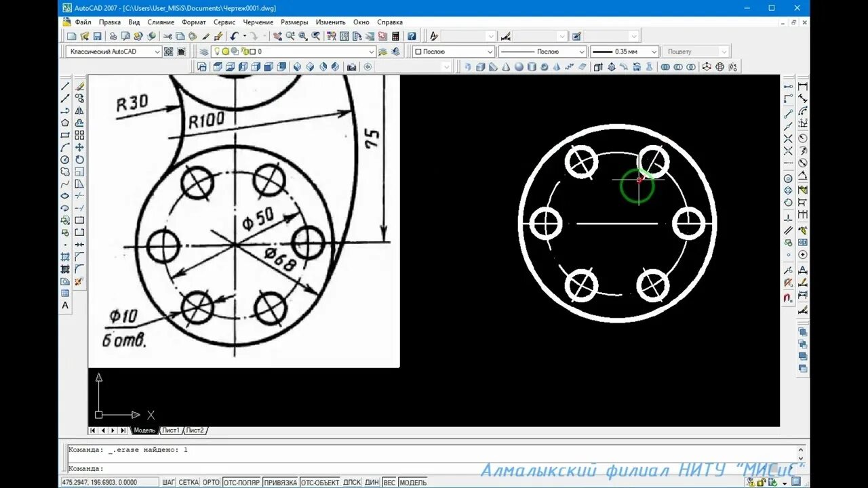Select the Move tool
Viewport: 868px width, 488px height.
click(79, 146)
